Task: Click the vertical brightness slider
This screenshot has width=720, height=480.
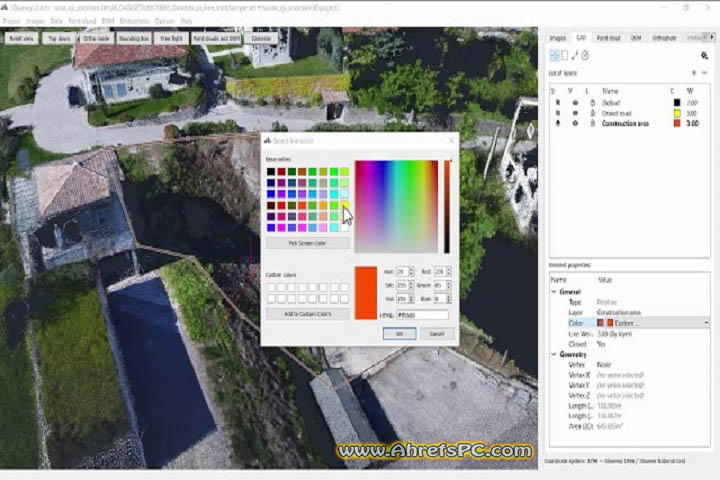Action: 447,206
